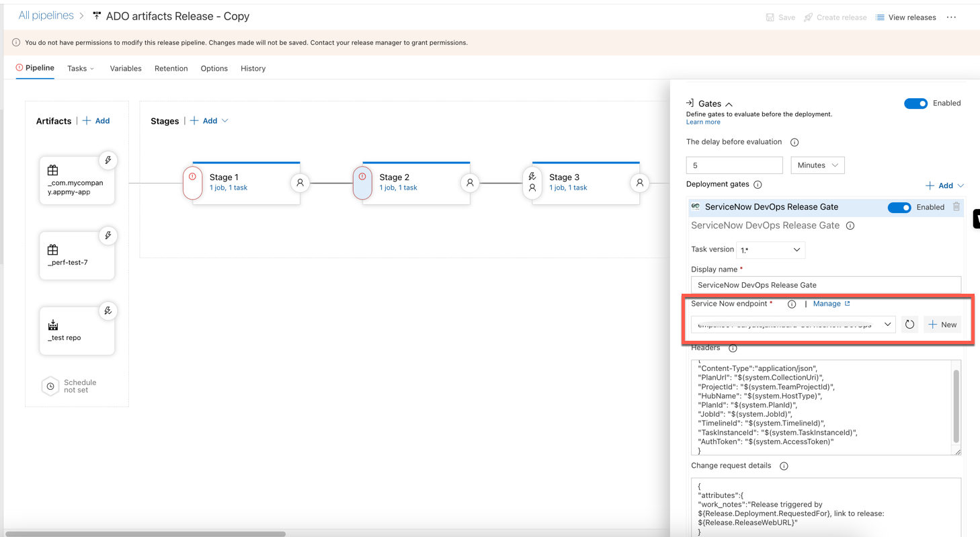Open the Minutes unit dropdown
Image resolution: width=980 pixels, height=537 pixels.
tap(817, 165)
